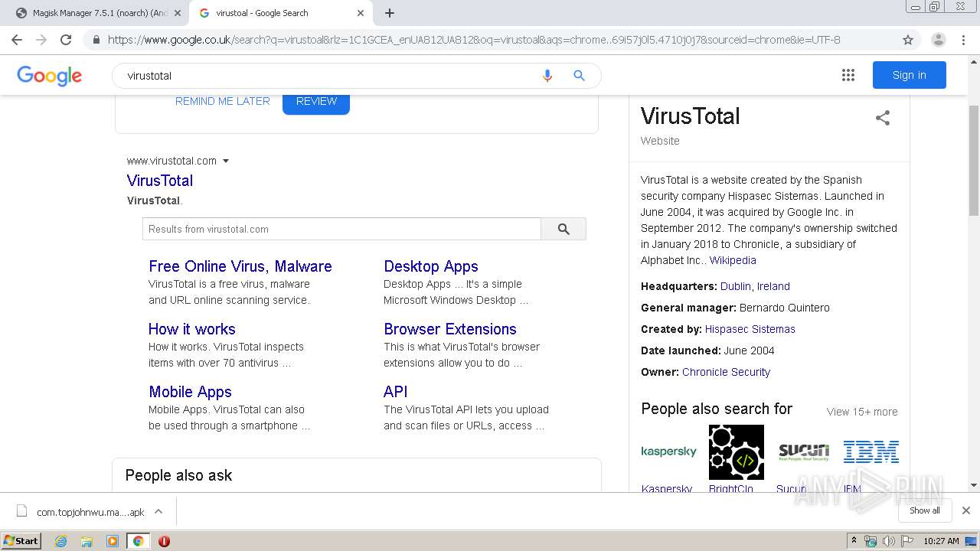Click the volume icon in system tray
This screenshot has height=551, width=980.
889,541
